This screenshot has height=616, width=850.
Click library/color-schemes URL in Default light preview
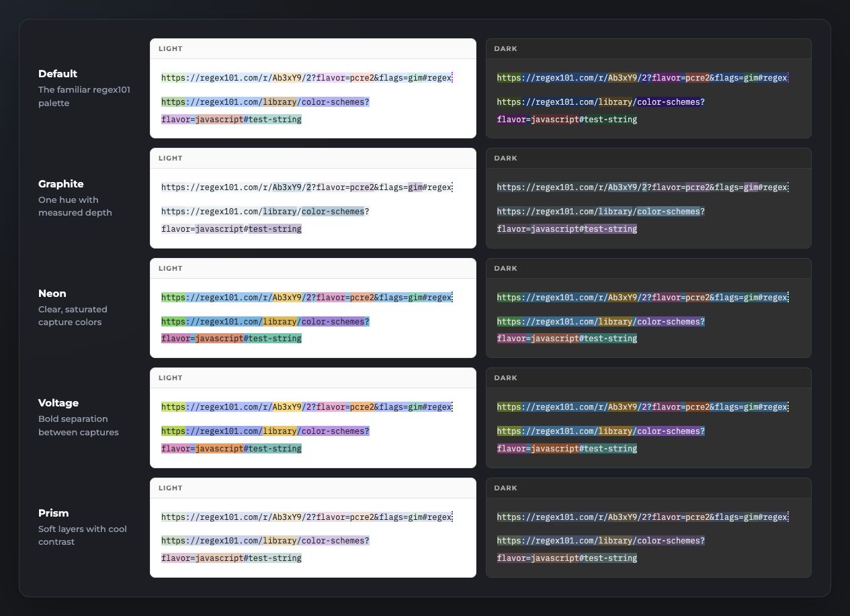265,102
